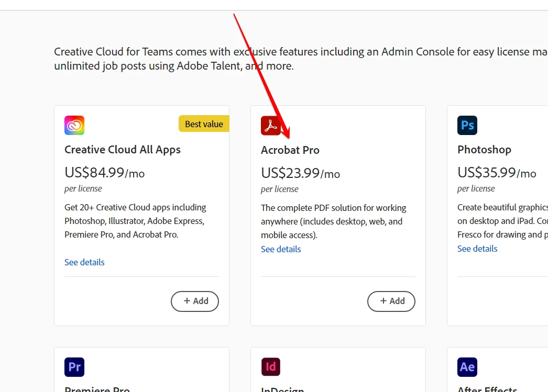The image size is (548, 392).
Task: Select the Photoshop card title
Action: pyautogui.click(x=484, y=149)
